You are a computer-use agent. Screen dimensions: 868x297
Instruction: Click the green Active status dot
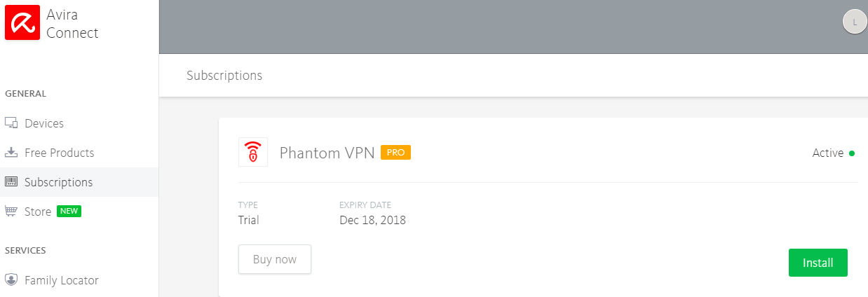click(x=852, y=153)
